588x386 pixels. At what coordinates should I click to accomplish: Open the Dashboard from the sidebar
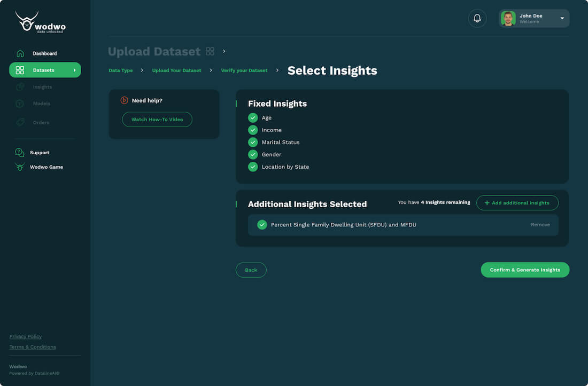(45, 53)
